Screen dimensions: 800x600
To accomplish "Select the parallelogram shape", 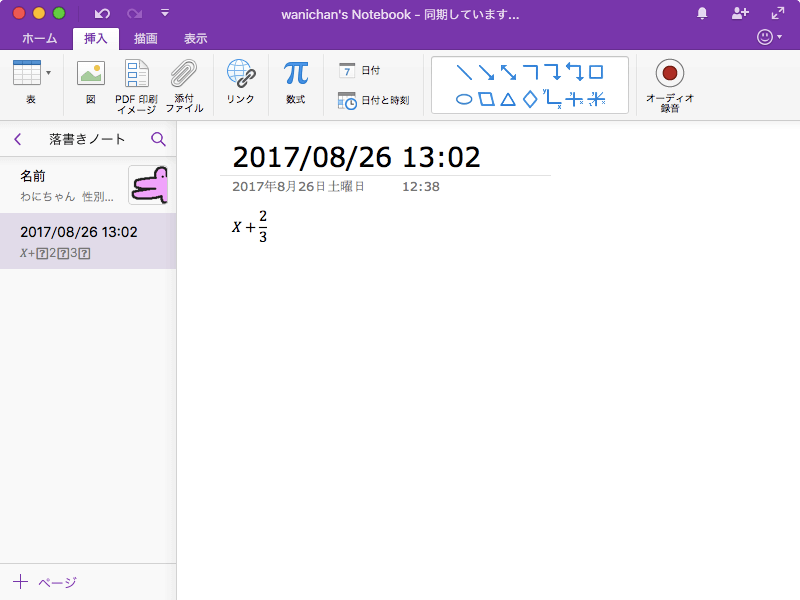I will pyautogui.click(x=486, y=99).
